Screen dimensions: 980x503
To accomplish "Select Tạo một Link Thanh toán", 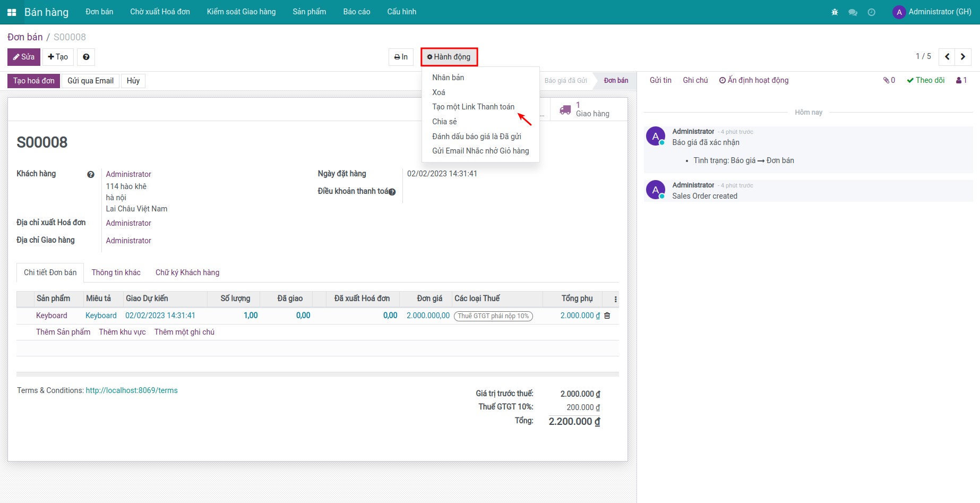I will click(473, 107).
